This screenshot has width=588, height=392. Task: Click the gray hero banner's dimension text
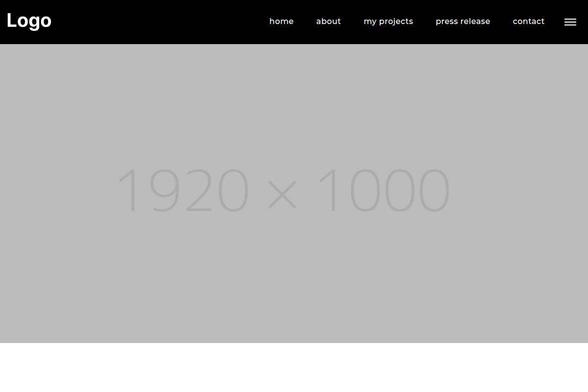point(283,190)
